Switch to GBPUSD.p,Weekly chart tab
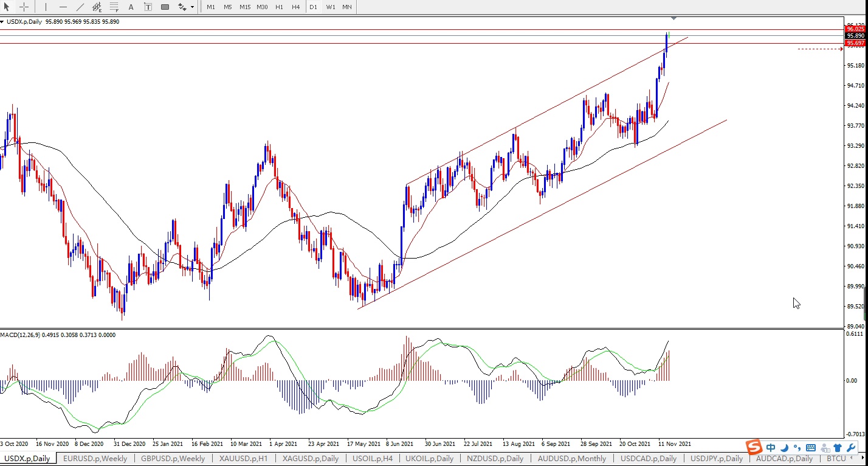868x466 pixels. click(x=173, y=458)
